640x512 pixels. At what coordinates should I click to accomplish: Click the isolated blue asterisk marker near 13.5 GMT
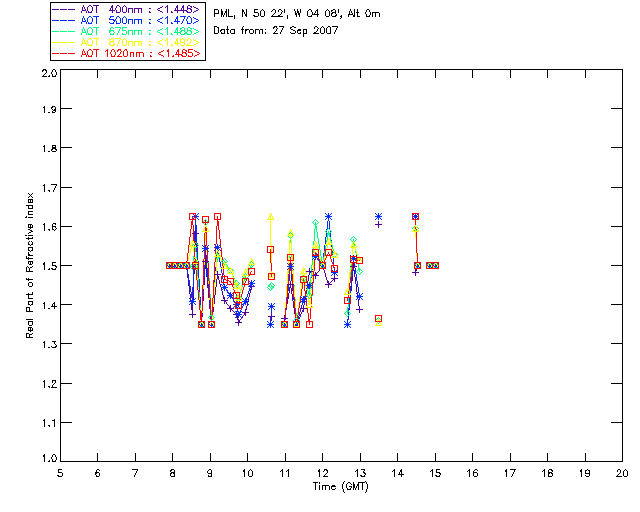click(378, 216)
